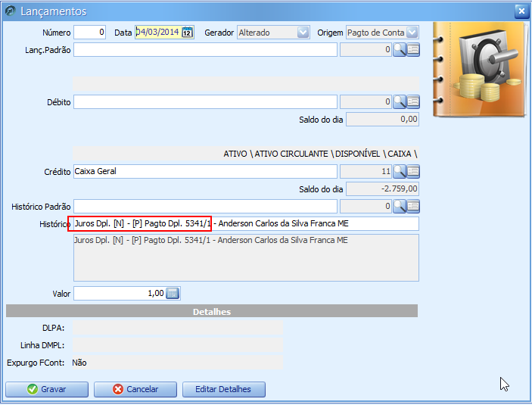Viewport: 532px width, 405px height.
Task: Click the Crédito code field showing 11
Action: [x=366, y=171]
